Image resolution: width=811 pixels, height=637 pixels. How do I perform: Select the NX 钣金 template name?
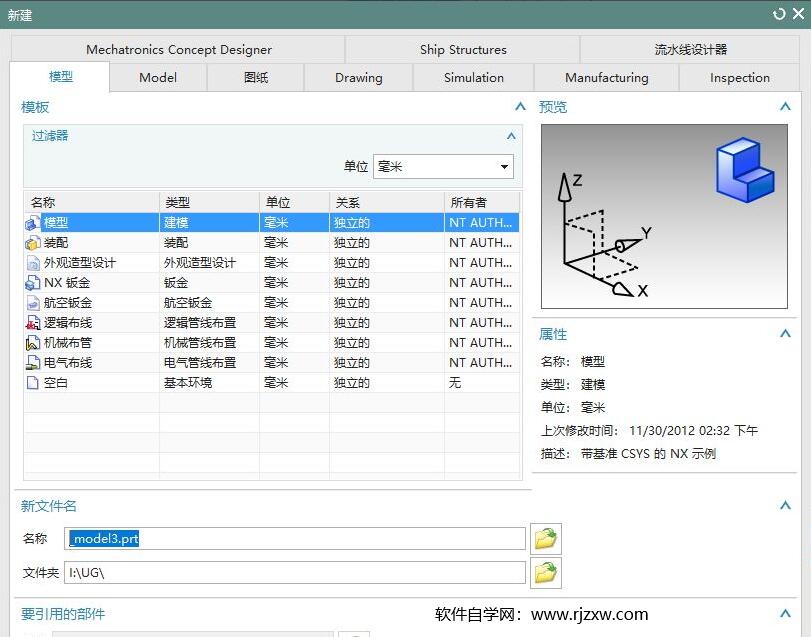coord(67,283)
